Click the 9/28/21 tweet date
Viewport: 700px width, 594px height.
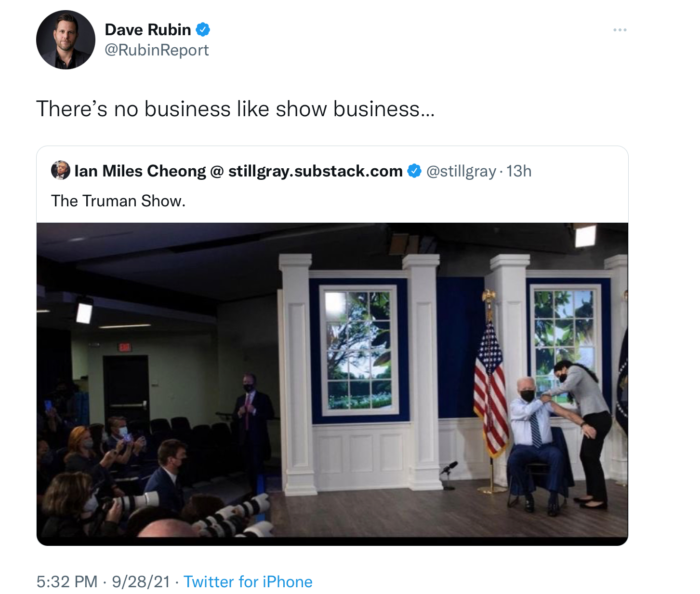[x=141, y=581]
